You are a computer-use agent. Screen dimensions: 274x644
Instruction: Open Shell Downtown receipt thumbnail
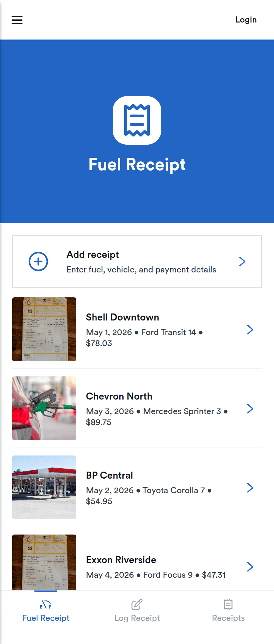click(x=44, y=329)
